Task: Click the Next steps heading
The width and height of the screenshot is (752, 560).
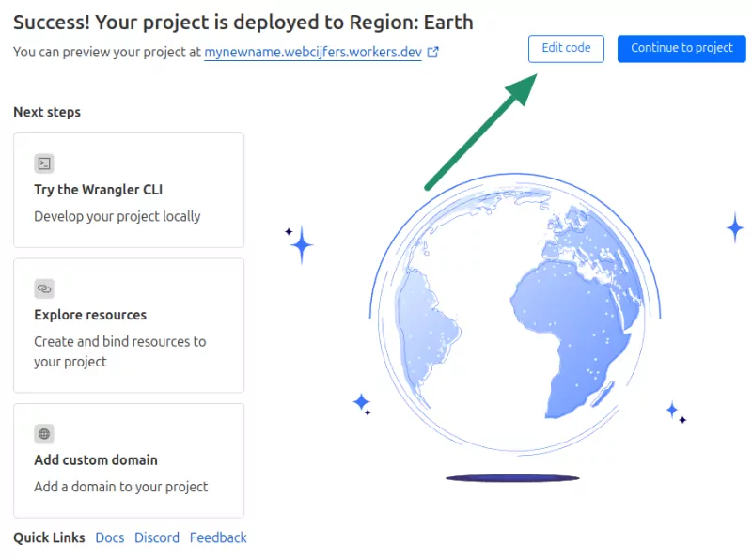Action: point(46,112)
